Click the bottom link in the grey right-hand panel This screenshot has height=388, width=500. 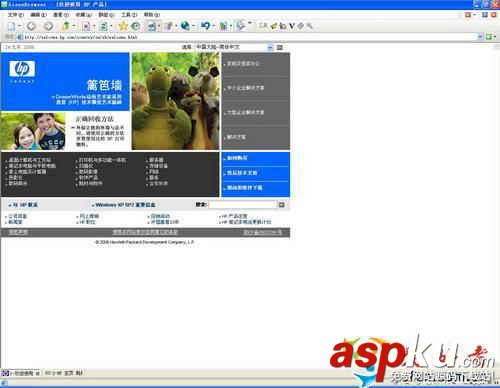click(236, 137)
